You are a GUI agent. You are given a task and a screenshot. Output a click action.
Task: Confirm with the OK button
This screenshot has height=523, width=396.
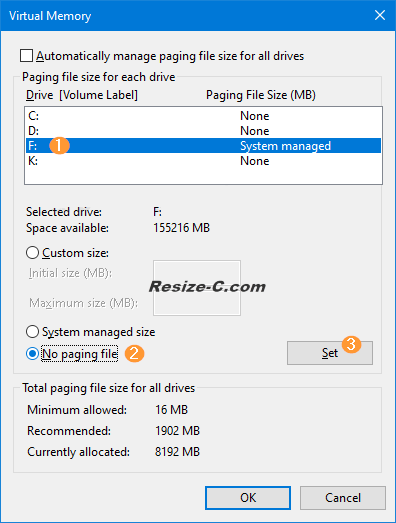(248, 498)
